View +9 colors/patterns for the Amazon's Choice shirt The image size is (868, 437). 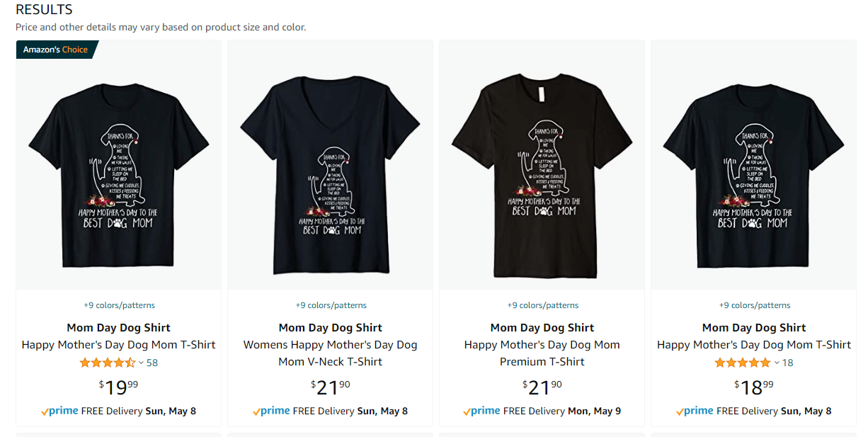[x=119, y=305]
